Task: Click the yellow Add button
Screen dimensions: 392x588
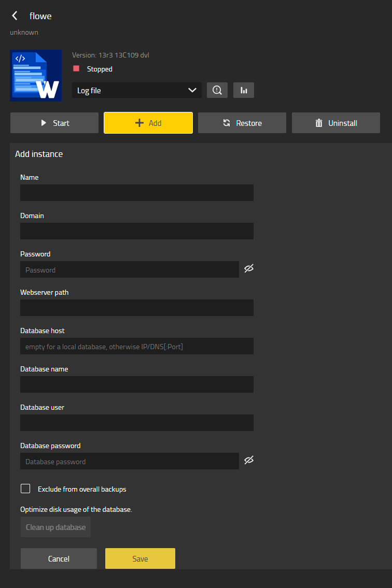Action: click(x=148, y=123)
